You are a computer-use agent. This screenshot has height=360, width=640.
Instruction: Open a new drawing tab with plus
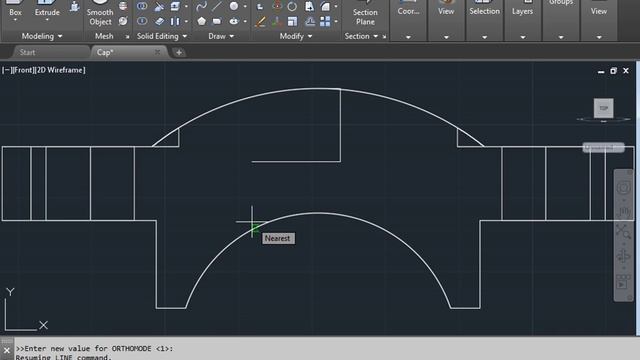tap(179, 52)
